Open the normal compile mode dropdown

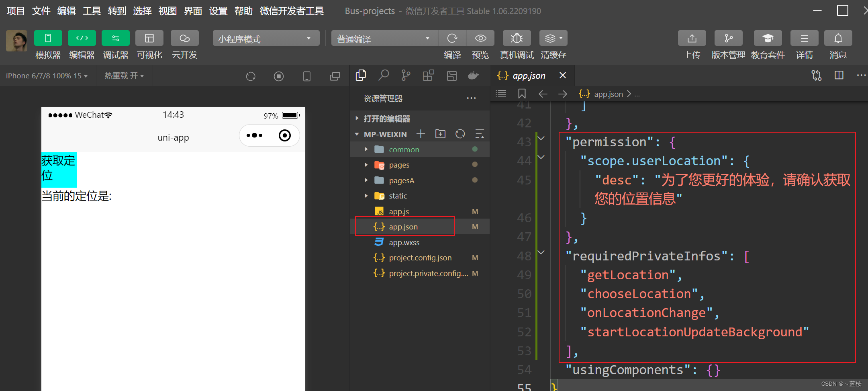(384, 38)
